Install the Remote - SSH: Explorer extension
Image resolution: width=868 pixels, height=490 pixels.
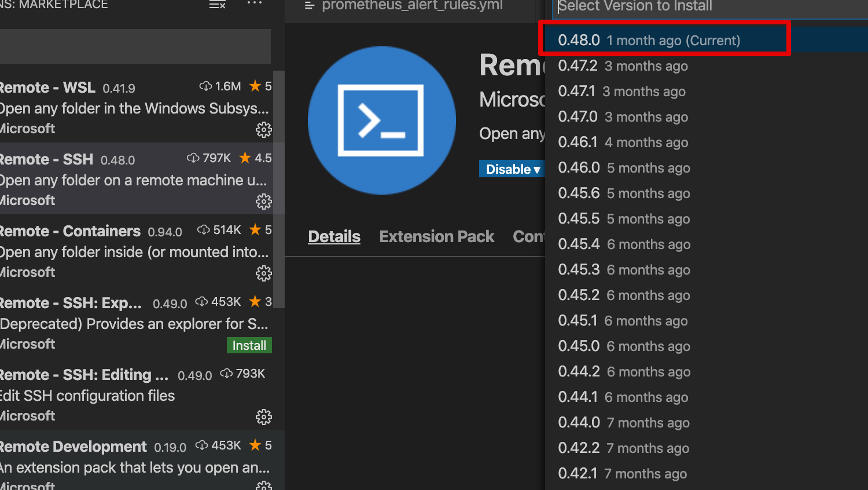tap(249, 345)
